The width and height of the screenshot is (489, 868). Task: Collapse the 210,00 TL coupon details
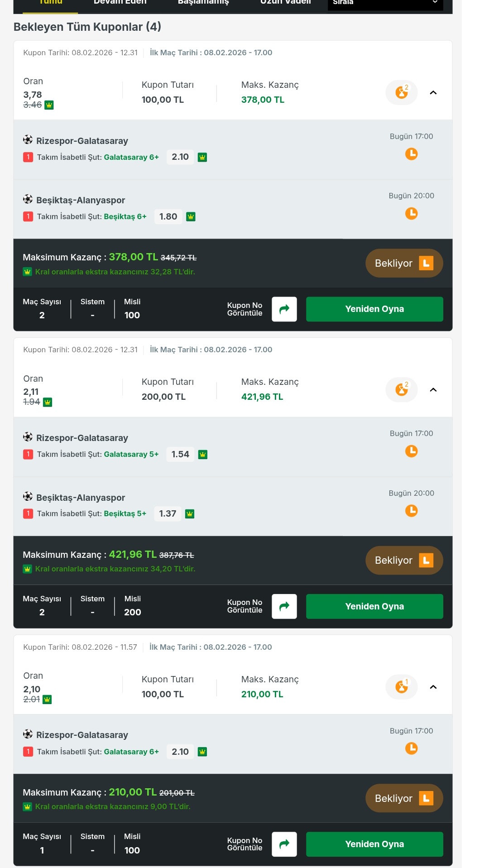[433, 687]
